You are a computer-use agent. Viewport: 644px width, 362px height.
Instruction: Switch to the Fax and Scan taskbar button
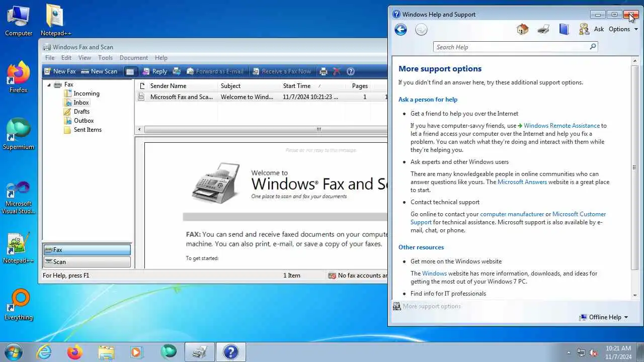click(200, 352)
